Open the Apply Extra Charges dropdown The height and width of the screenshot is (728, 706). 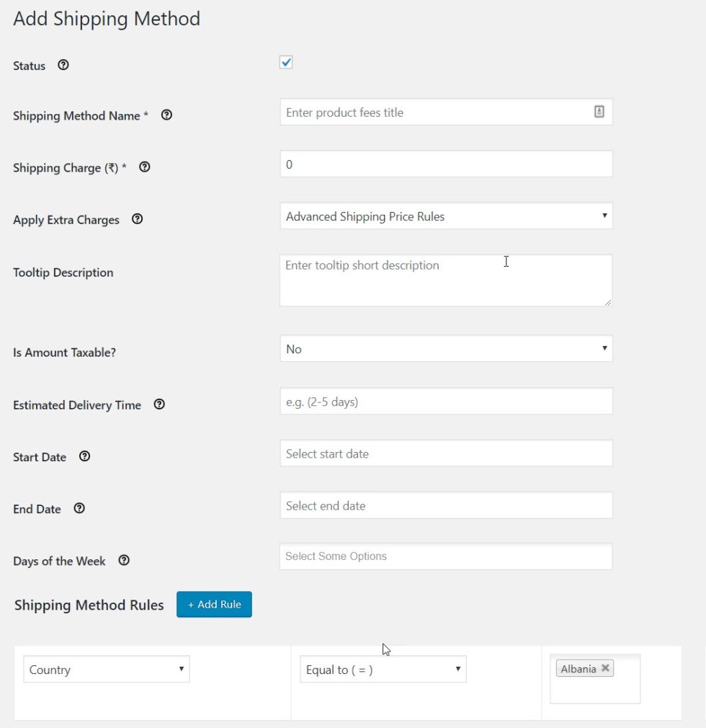point(445,216)
